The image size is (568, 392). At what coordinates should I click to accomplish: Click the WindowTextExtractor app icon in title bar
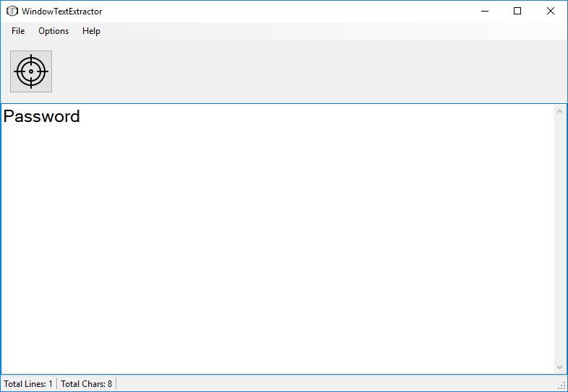click(12, 12)
